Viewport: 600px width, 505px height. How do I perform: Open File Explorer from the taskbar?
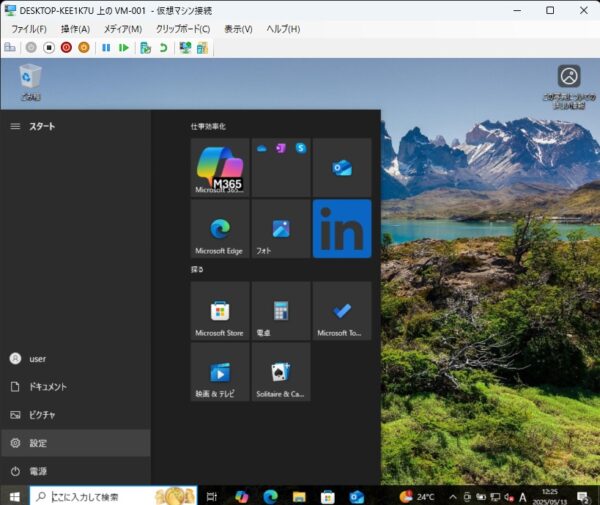(x=299, y=497)
